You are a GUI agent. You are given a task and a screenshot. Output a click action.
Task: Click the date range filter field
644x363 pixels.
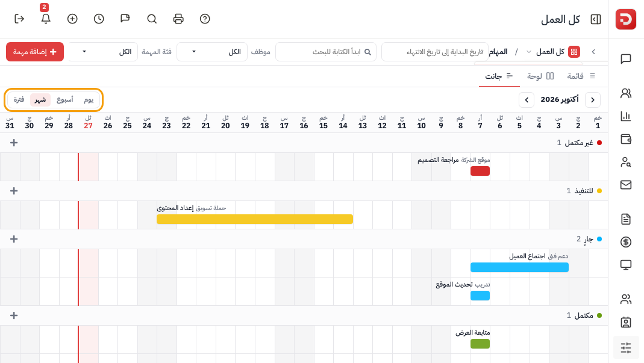coord(435,52)
